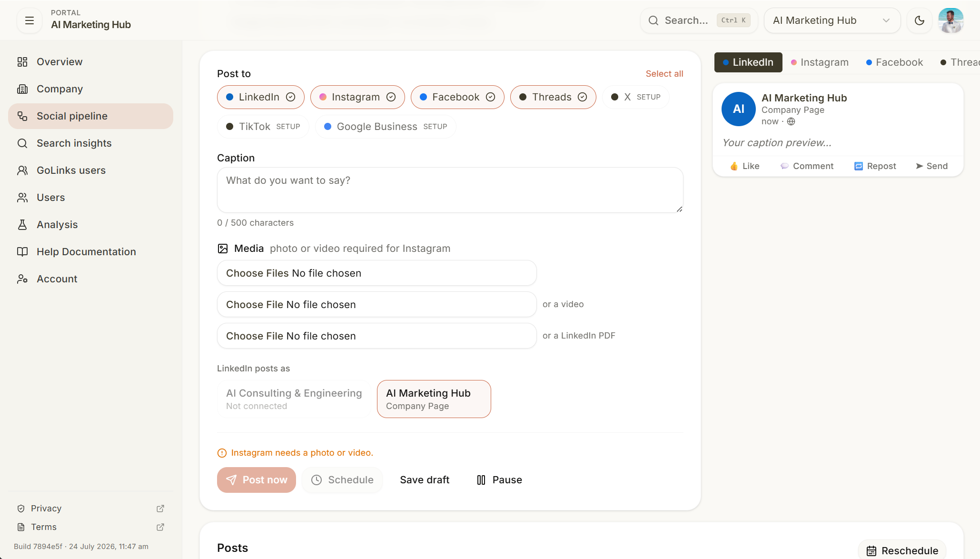Click the AI avatar in LinkedIn preview
980x559 pixels.
coord(739,109)
